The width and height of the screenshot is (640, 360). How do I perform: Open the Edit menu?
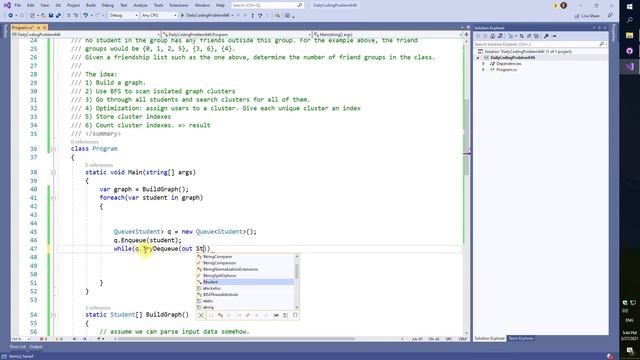pyautogui.click(x=31, y=5)
